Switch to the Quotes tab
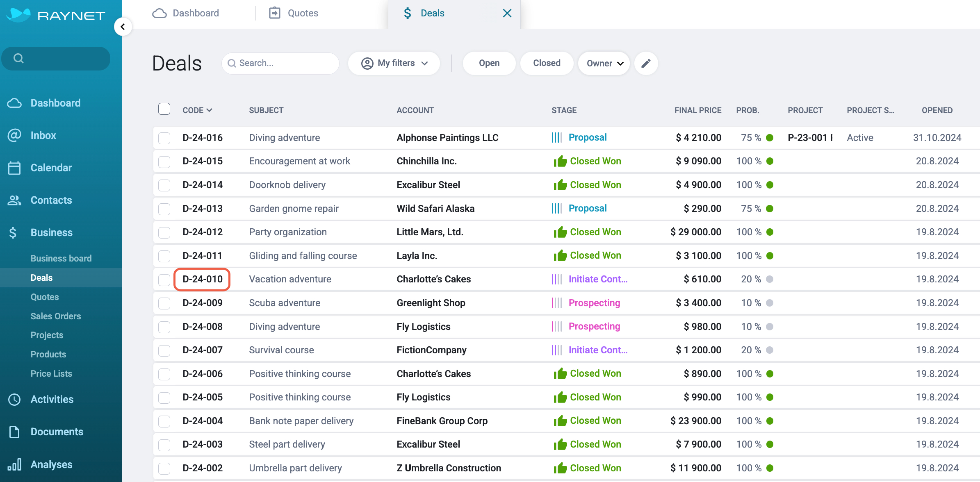Image resolution: width=980 pixels, height=482 pixels. click(294, 13)
